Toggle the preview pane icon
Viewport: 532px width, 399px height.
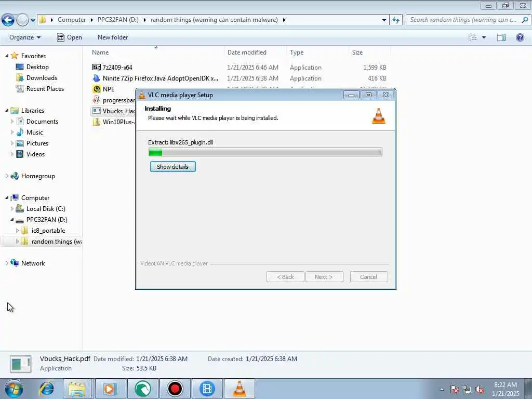pos(501,37)
